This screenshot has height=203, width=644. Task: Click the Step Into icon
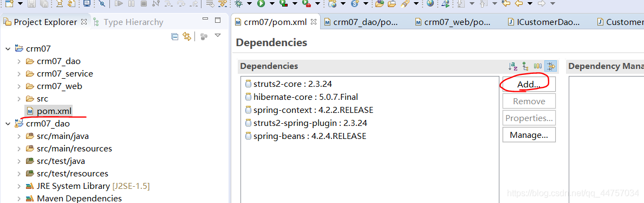[168, 4]
